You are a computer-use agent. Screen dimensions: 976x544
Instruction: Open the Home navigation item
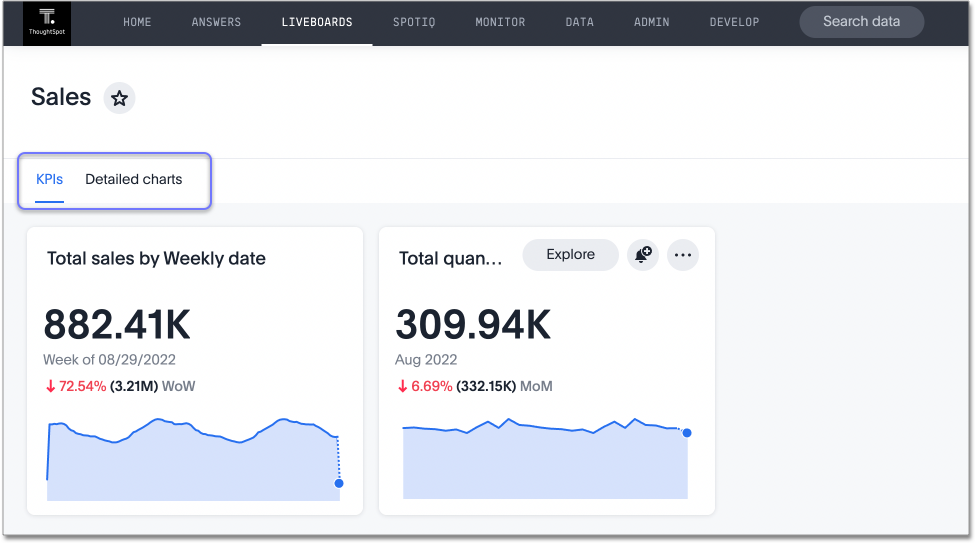[137, 22]
